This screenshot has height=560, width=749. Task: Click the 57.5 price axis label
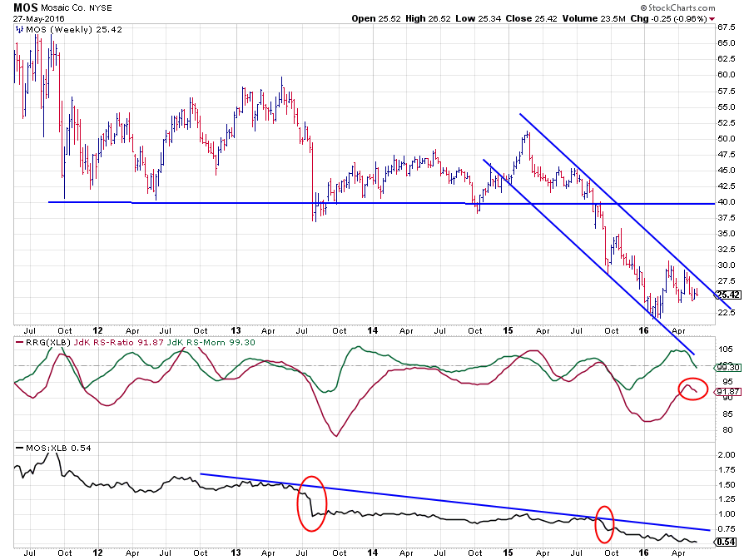[726, 92]
